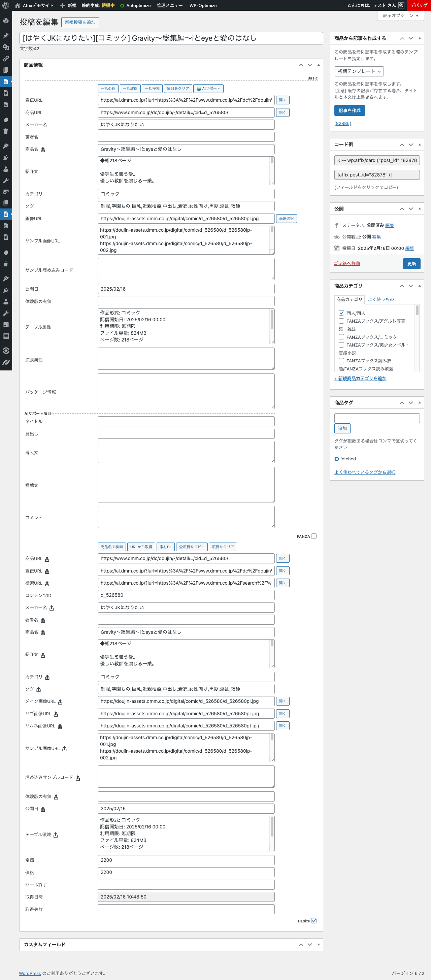431x980 pixels.
Task: Click upload icon beside メイン画像URL label
Action: pos(60,702)
